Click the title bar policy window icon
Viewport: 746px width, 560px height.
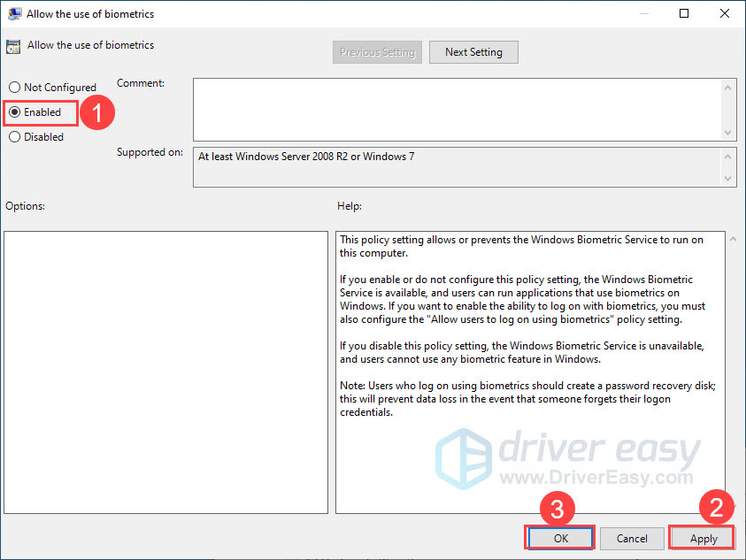click(x=13, y=14)
